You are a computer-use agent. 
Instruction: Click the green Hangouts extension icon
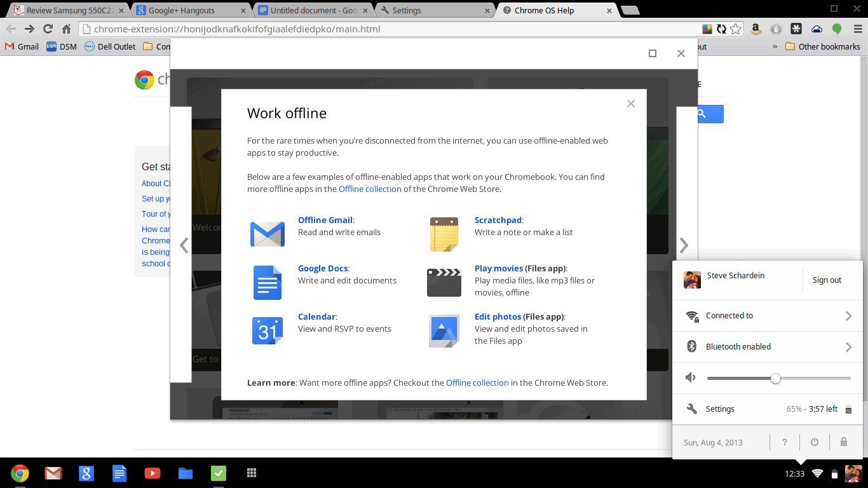[x=837, y=29]
